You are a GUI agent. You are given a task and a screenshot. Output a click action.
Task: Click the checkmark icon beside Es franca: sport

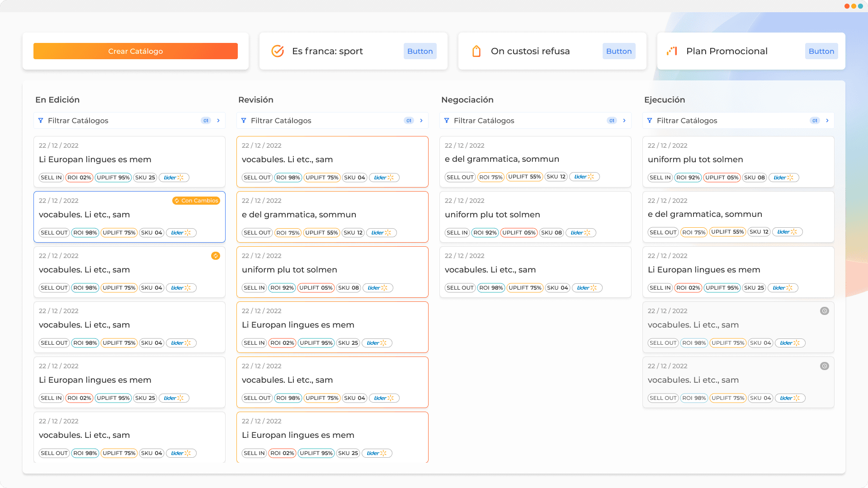click(x=278, y=51)
